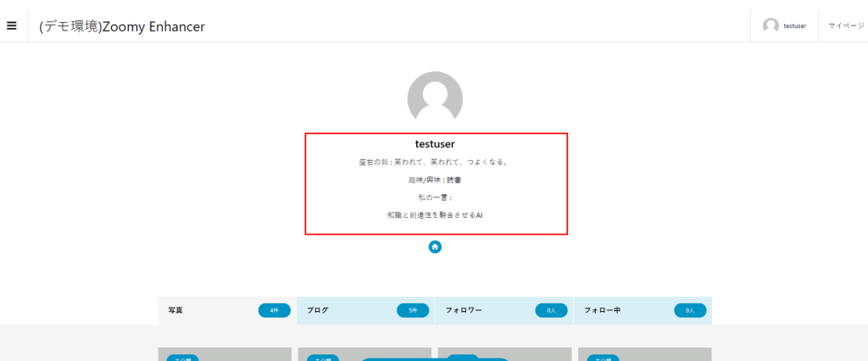Switch to the ブログ tab
Viewport: 868px width, 361px height.
pos(318,310)
